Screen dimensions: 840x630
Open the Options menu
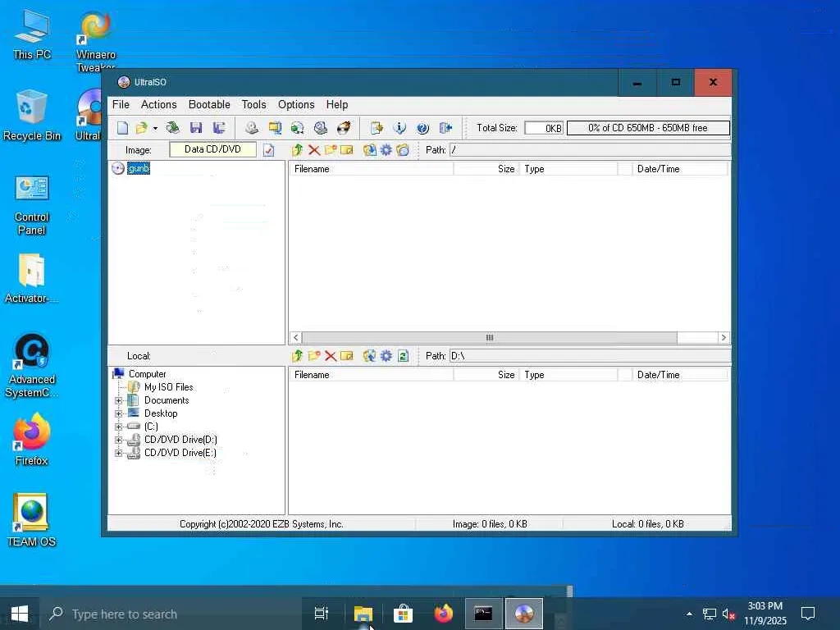(x=295, y=104)
